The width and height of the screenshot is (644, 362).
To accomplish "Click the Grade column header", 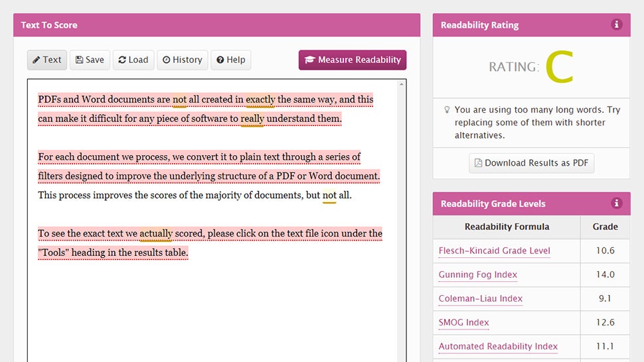I will click(605, 227).
